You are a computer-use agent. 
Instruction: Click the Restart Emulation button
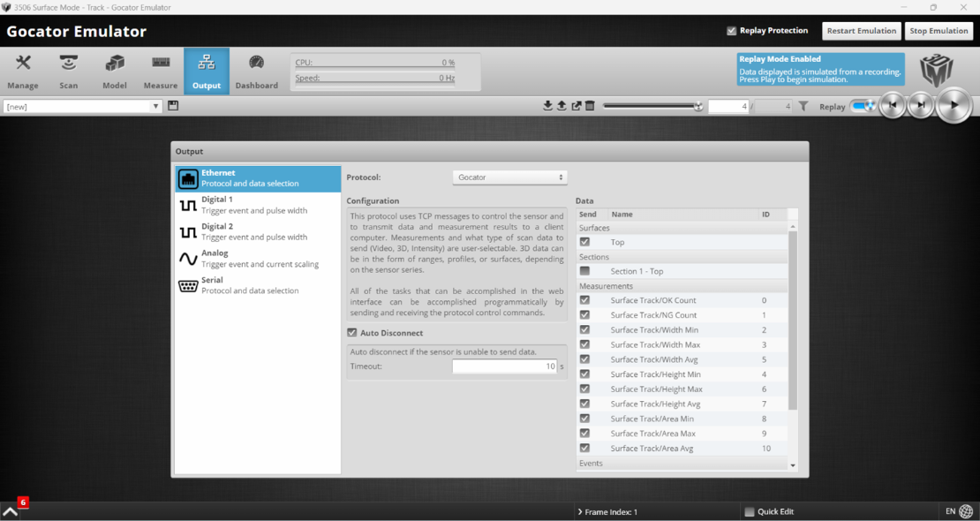[861, 31]
